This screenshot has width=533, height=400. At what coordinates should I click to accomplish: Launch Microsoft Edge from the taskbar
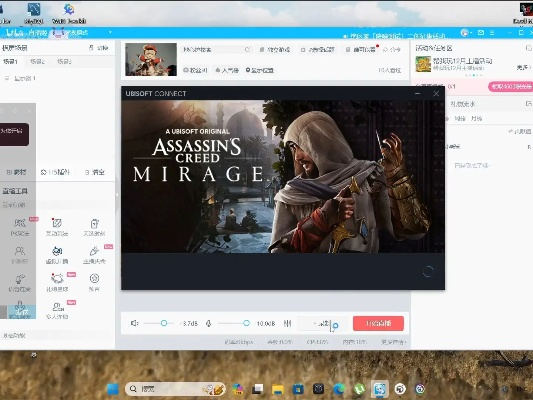pyautogui.click(x=339, y=389)
